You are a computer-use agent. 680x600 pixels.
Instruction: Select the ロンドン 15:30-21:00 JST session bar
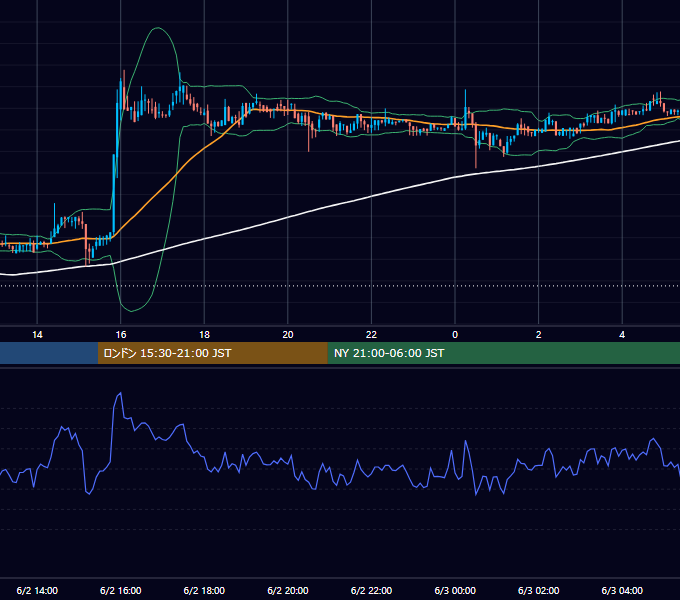click(212, 353)
